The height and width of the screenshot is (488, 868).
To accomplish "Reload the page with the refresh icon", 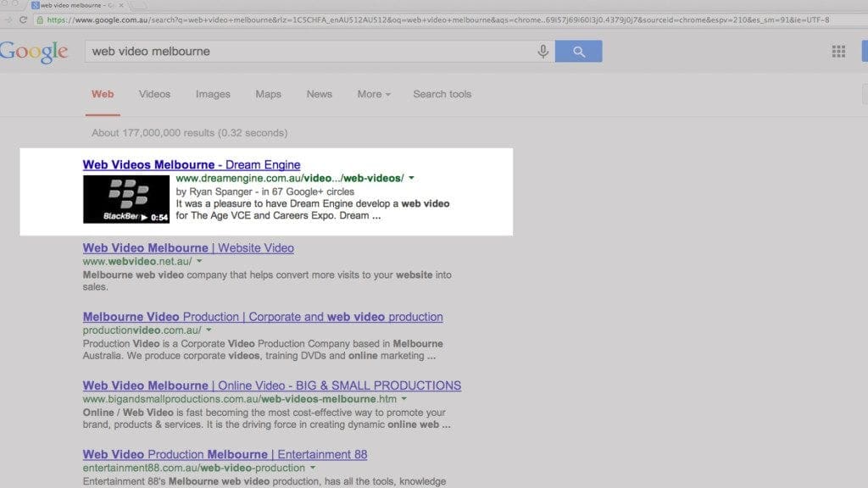I will click(x=23, y=20).
